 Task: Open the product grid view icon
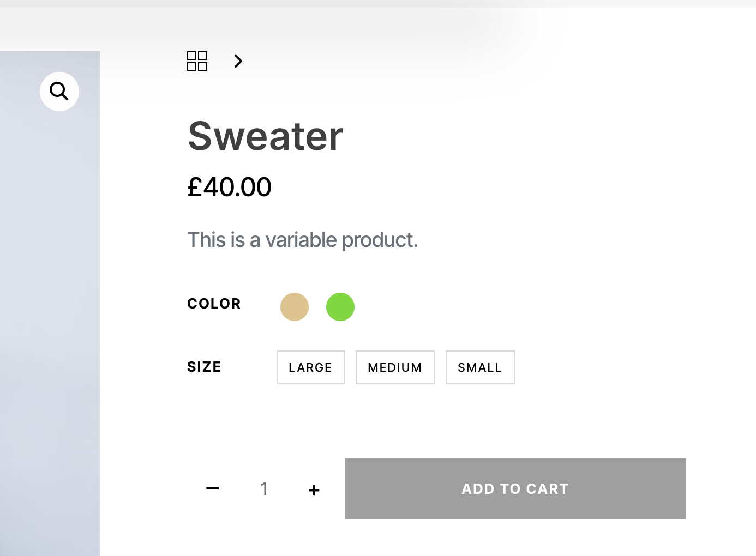pos(197,61)
